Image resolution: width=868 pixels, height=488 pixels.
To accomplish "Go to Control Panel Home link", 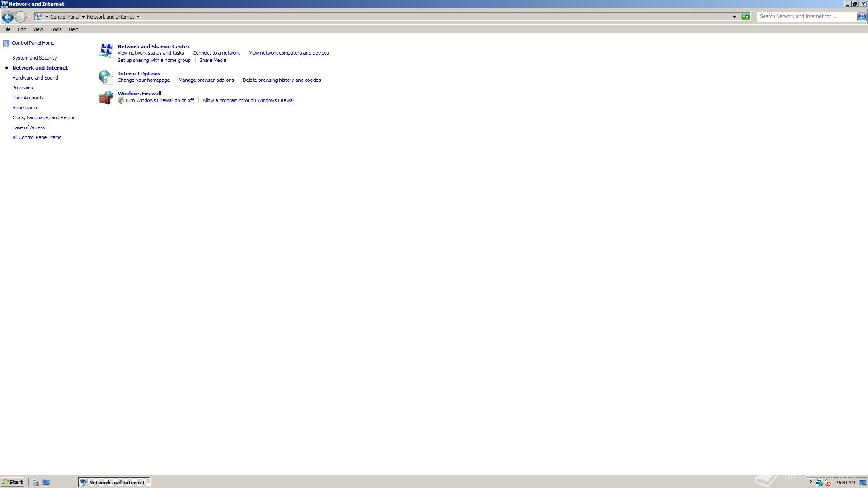I will tap(33, 43).
